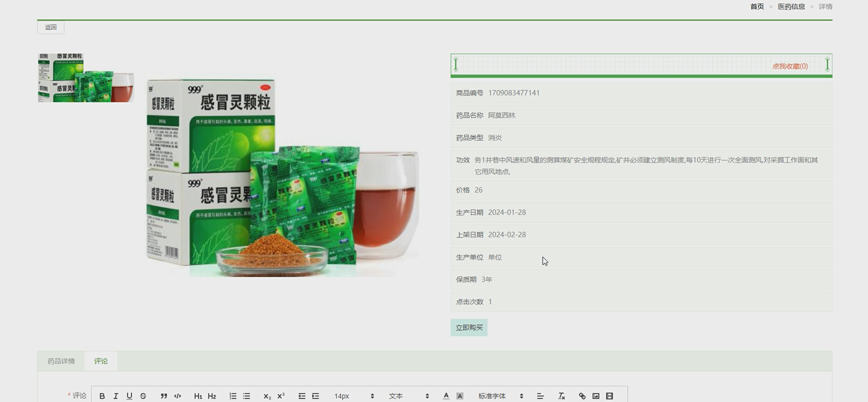The image size is (868, 402).
Task: Toggle strikethrough formatting
Action: point(143,396)
